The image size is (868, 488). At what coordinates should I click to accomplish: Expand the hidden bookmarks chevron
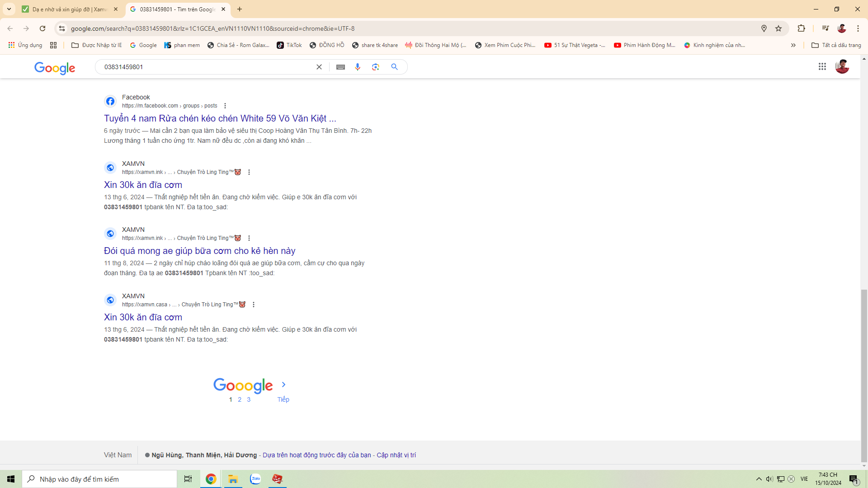coord(793,45)
